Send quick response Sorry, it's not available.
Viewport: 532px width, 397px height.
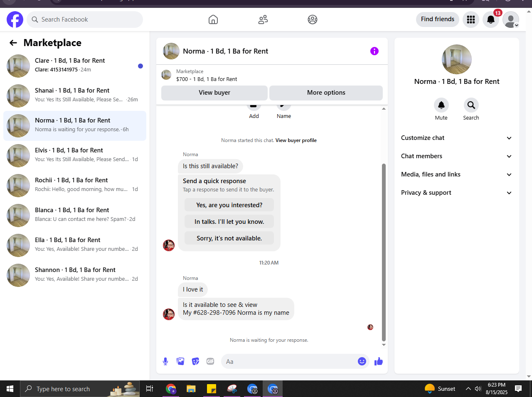(x=229, y=238)
